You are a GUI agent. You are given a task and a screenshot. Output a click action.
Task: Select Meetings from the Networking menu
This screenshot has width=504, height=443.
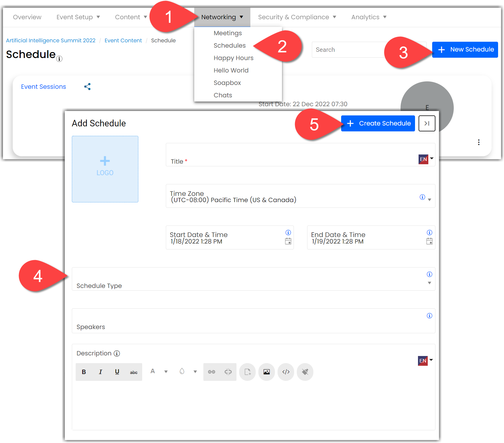coord(228,33)
